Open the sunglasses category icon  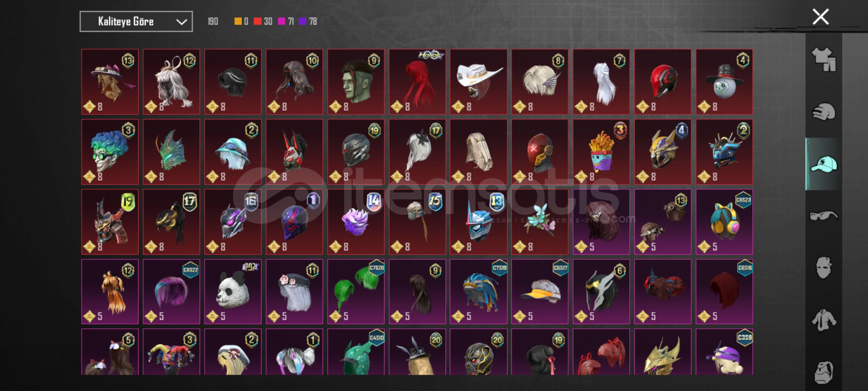coord(824,216)
